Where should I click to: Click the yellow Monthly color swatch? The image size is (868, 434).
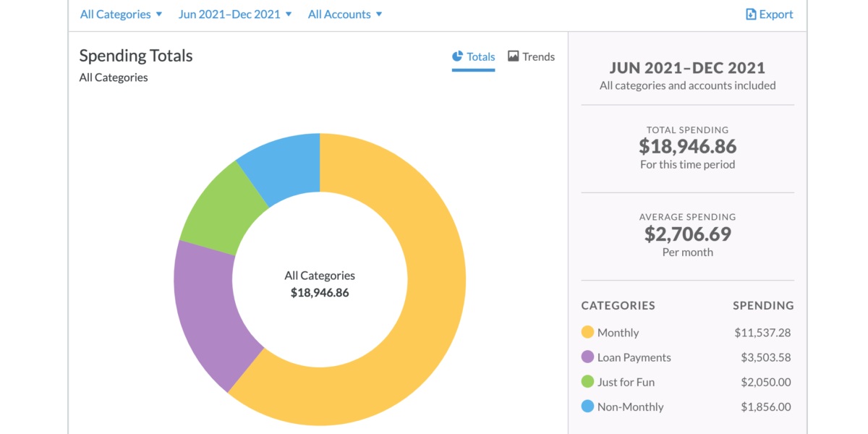pyautogui.click(x=588, y=333)
